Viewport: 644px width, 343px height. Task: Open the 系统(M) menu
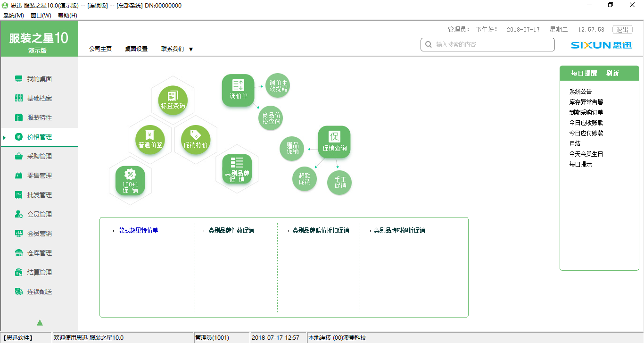pyautogui.click(x=14, y=15)
